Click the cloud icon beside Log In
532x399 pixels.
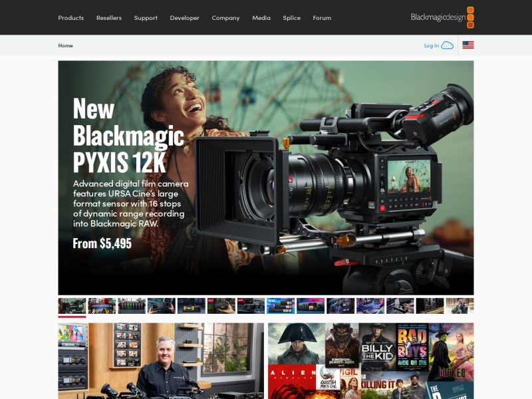tap(447, 45)
